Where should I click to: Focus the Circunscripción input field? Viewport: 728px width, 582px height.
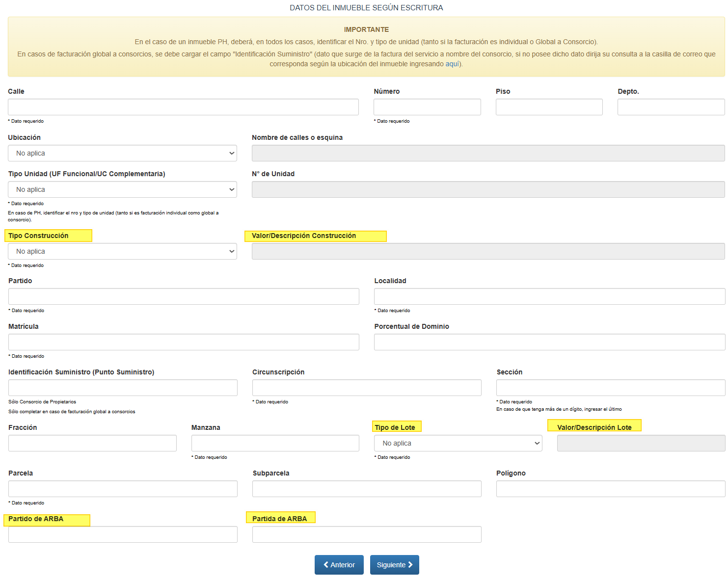coord(367,388)
